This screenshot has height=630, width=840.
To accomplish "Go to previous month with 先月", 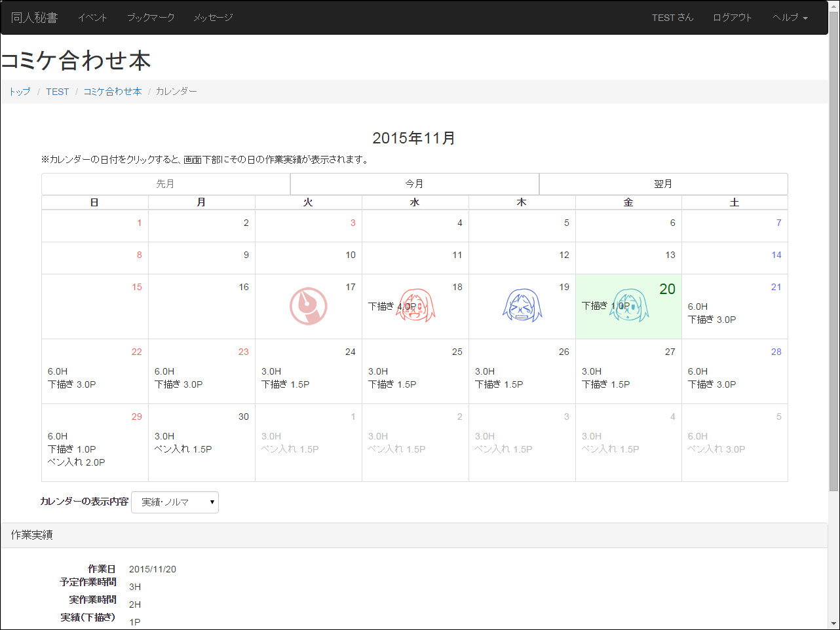I will 166,184.
